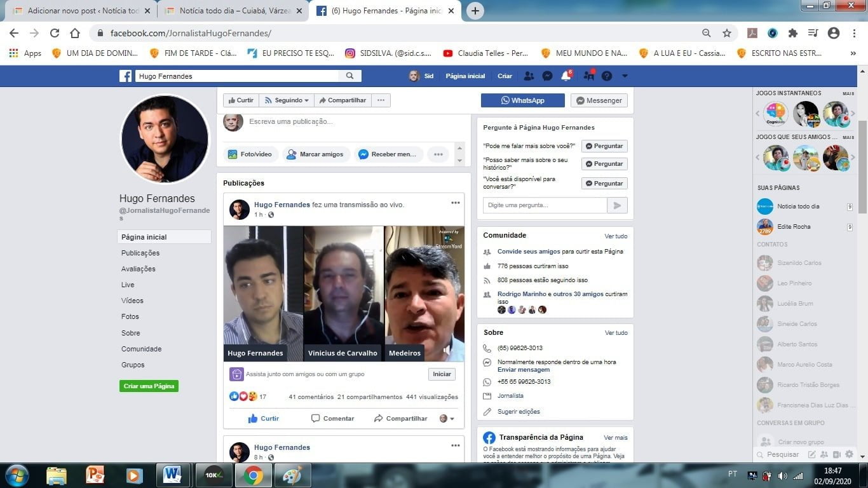Open composer more options ellipsis
Screen dimensions: 868x488
point(438,154)
